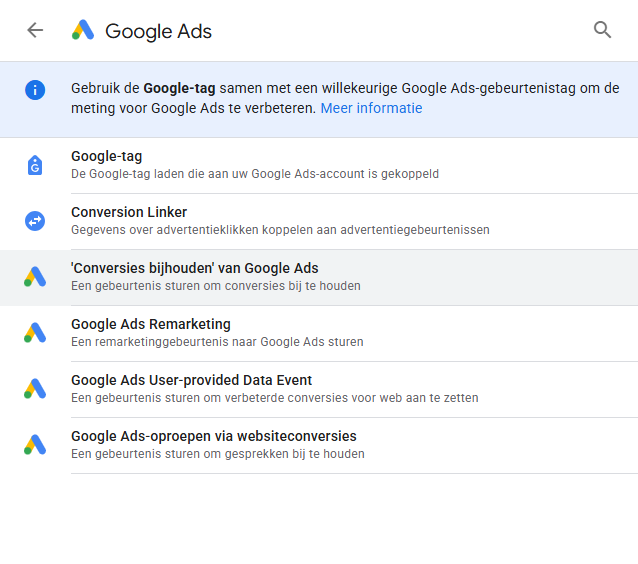Viewport: 638px width, 564px height.
Task: Click the blue info icon in banner
Action: [35, 90]
